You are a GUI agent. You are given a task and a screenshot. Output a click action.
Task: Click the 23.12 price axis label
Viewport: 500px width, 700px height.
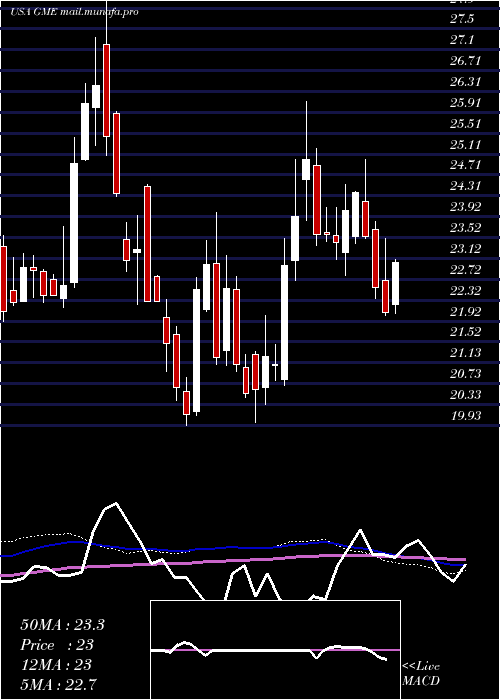[x=466, y=249]
